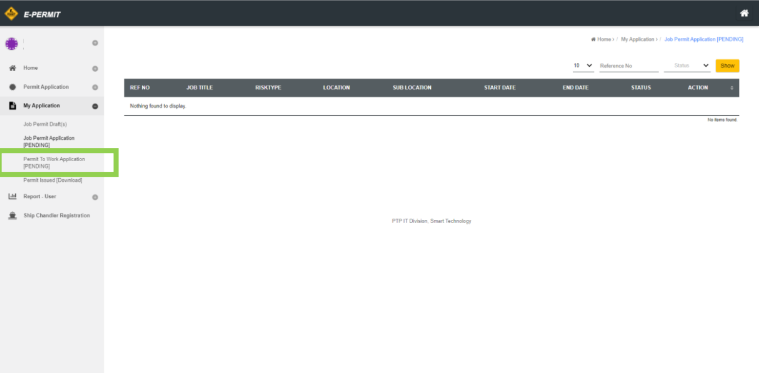
Task: Sort by SUB LOCATION column header
Action: pos(412,88)
